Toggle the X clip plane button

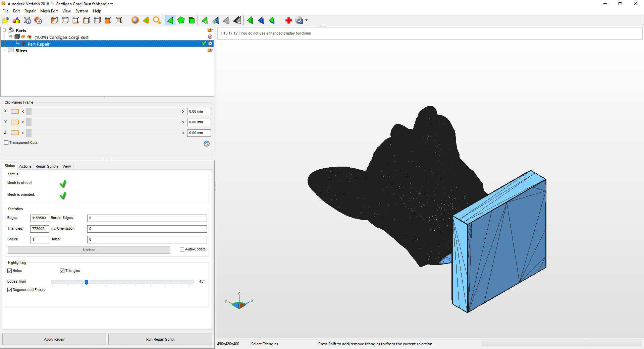click(15, 111)
